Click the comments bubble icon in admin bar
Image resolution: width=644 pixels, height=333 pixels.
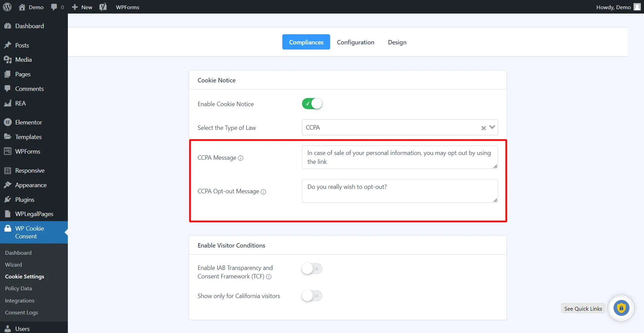(x=54, y=7)
